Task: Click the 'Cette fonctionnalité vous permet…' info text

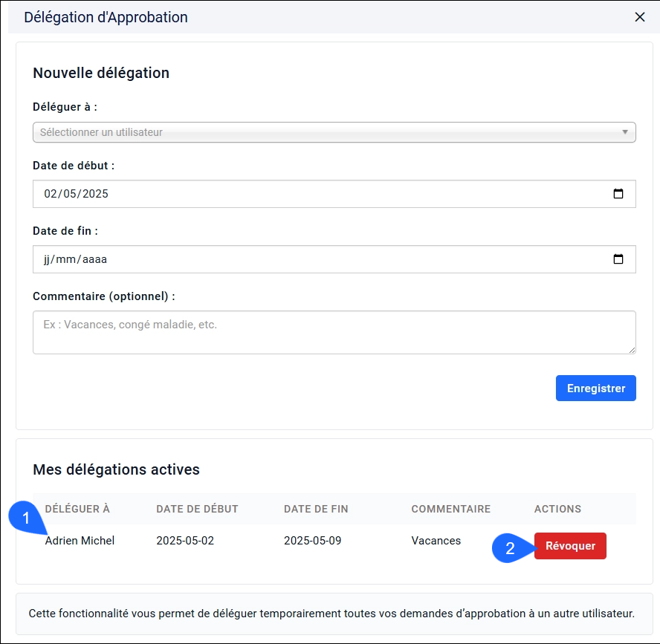Action: pyautogui.click(x=331, y=614)
